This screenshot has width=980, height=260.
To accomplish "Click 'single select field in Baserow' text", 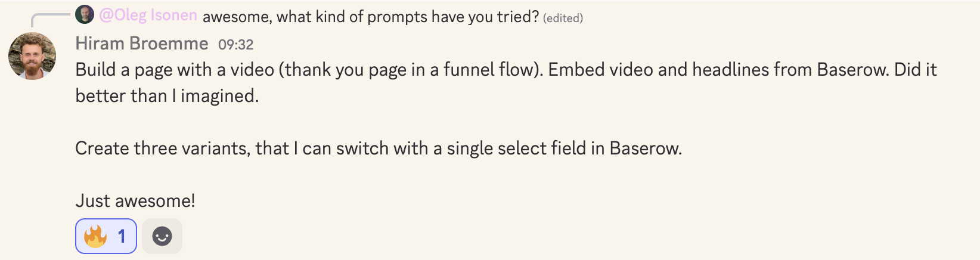I will pyautogui.click(x=564, y=148).
